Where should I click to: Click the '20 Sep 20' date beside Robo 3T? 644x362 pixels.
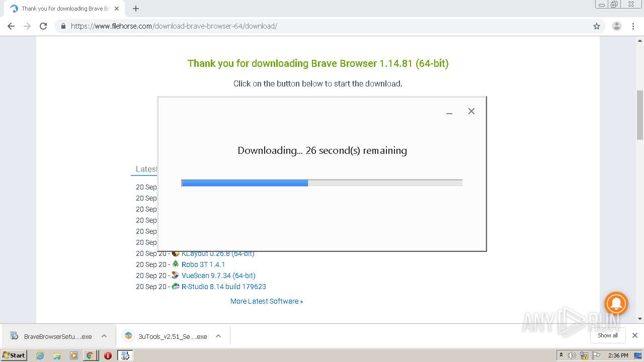tap(151, 264)
